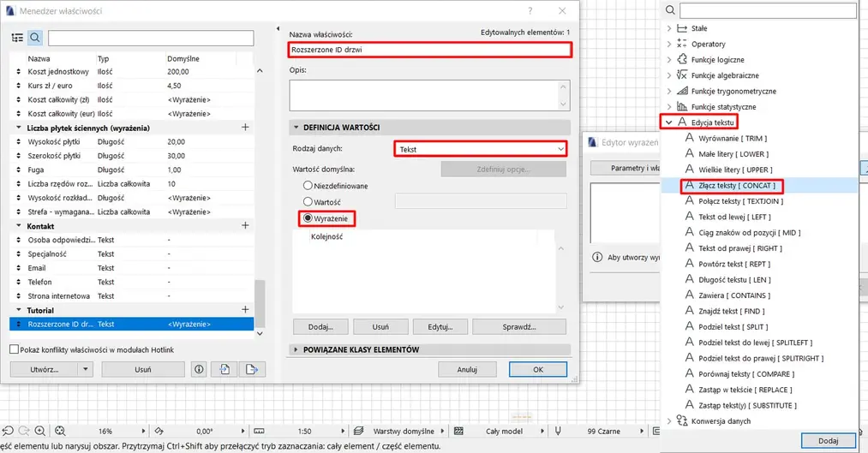
Task: Click the zoom in magnifier icon
Action: tap(40, 431)
